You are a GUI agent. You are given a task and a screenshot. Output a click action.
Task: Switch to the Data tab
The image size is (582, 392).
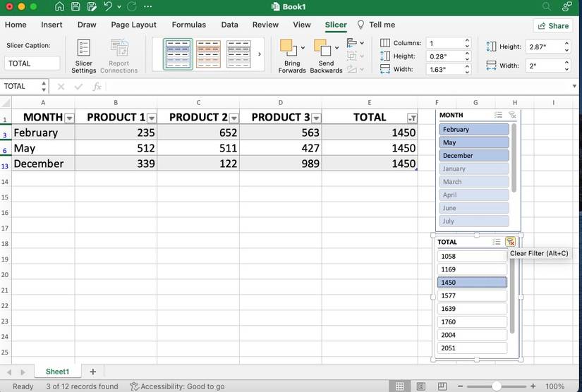pos(229,25)
